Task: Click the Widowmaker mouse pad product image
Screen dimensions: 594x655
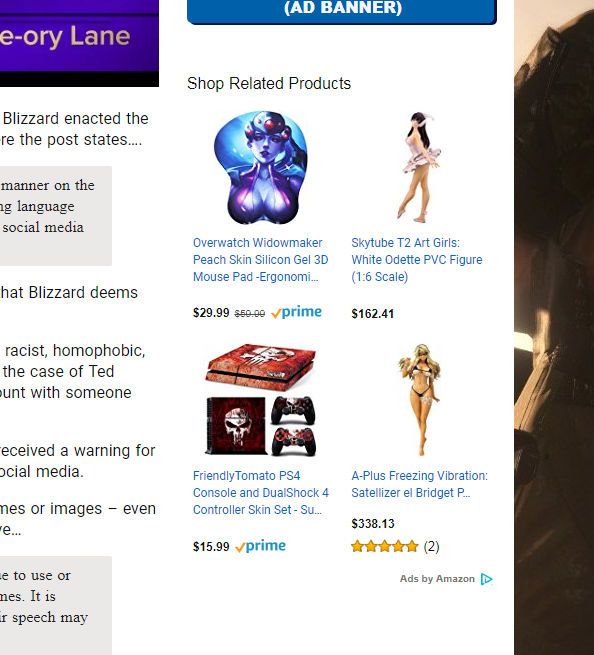Action: click(261, 168)
